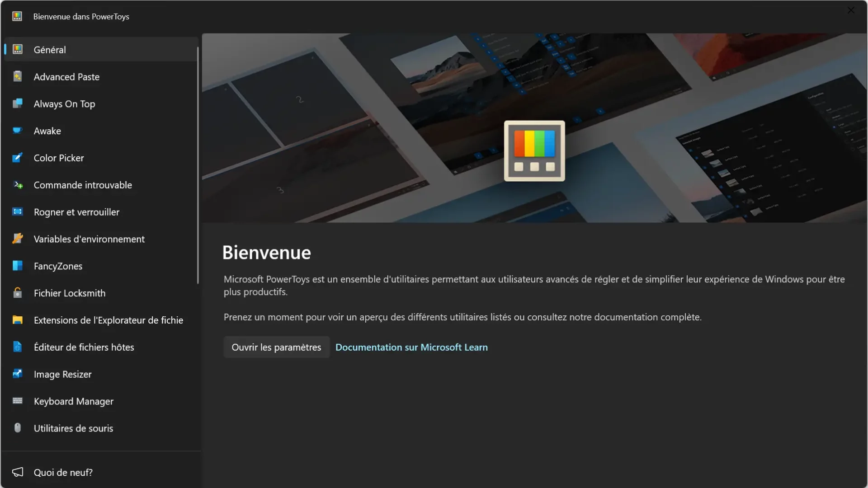Select Image Resizer utility
The width and height of the screenshot is (868, 488).
[x=62, y=374]
